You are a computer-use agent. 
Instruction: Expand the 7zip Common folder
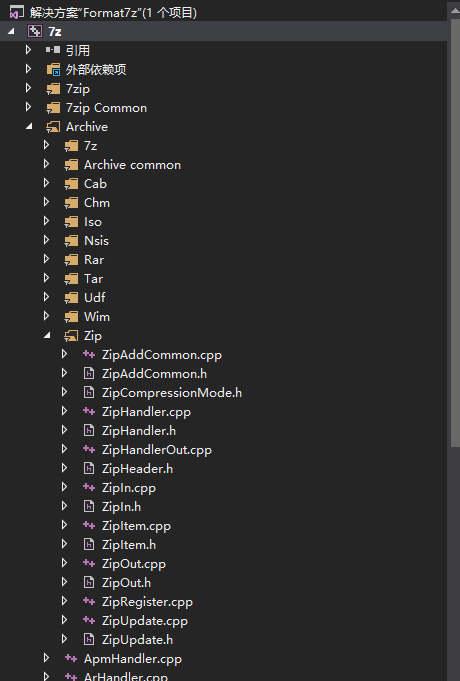[29, 107]
